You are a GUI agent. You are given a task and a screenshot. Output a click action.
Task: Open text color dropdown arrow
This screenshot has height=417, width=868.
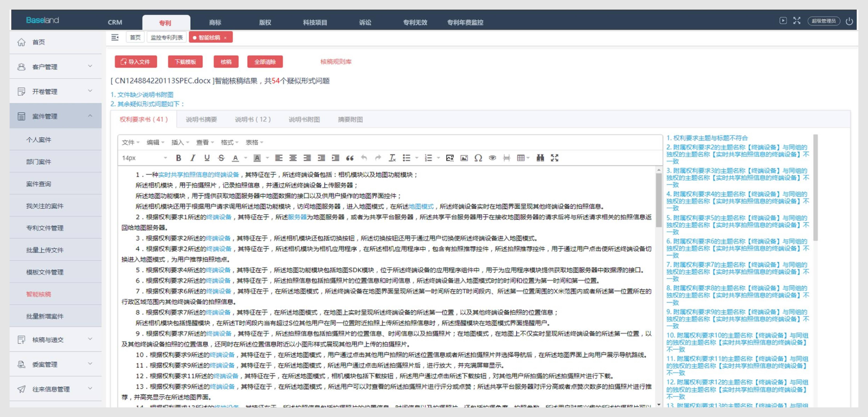pyautogui.click(x=246, y=158)
